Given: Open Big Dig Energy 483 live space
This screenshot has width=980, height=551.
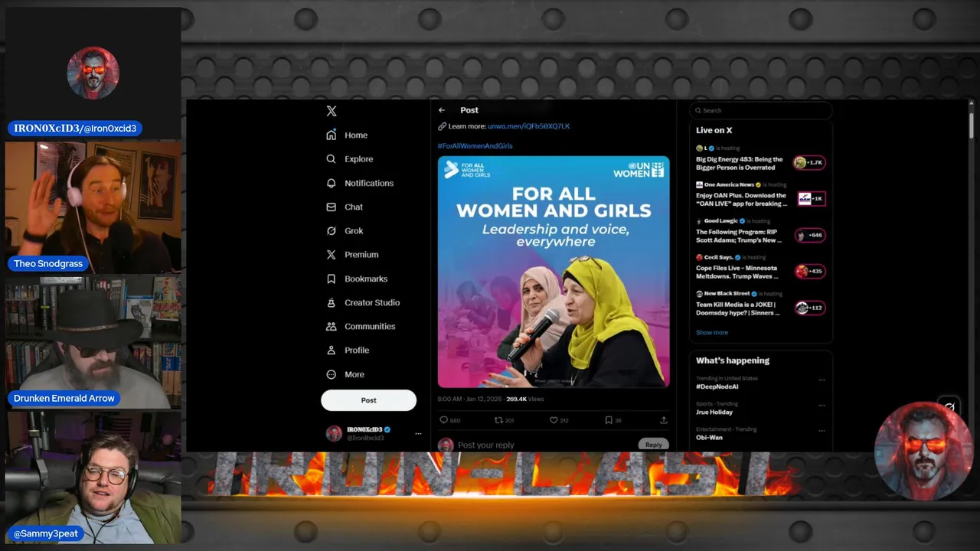Looking at the screenshot, I should coord(740,164).
